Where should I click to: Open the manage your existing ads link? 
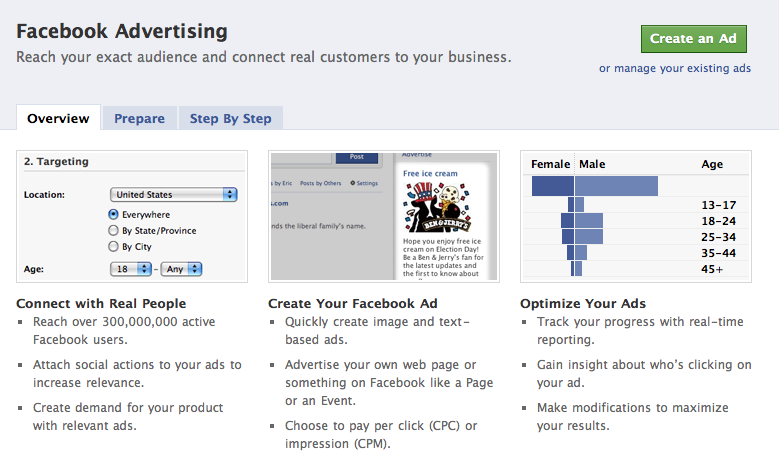[674, 69]
